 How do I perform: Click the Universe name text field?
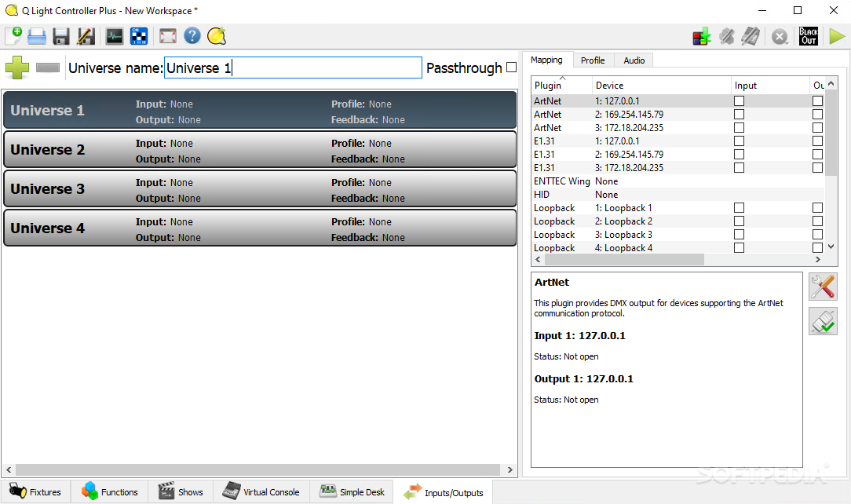293,68
